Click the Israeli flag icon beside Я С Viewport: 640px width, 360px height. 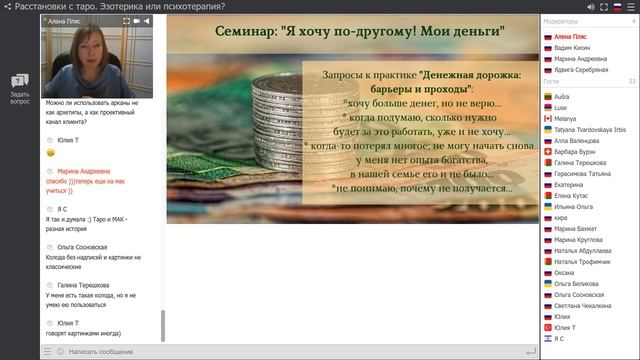tap(548, 339)
